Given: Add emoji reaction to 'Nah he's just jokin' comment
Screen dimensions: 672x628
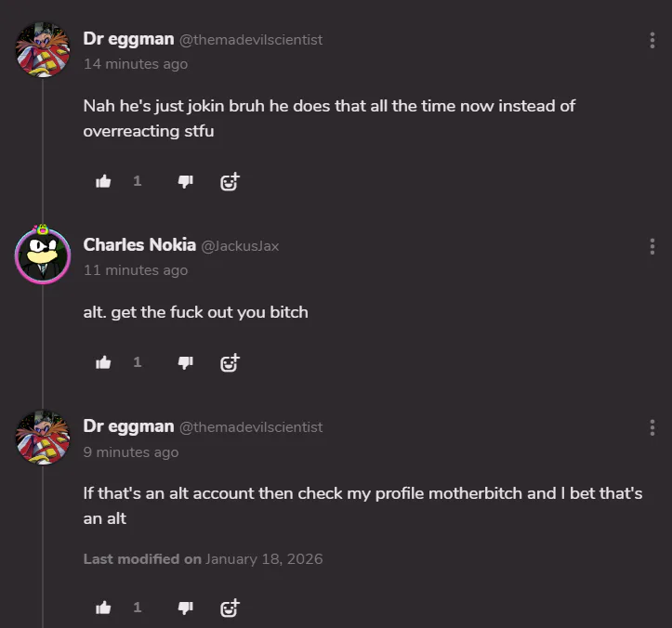Looking at the screenshot, I should coord(230,181).
